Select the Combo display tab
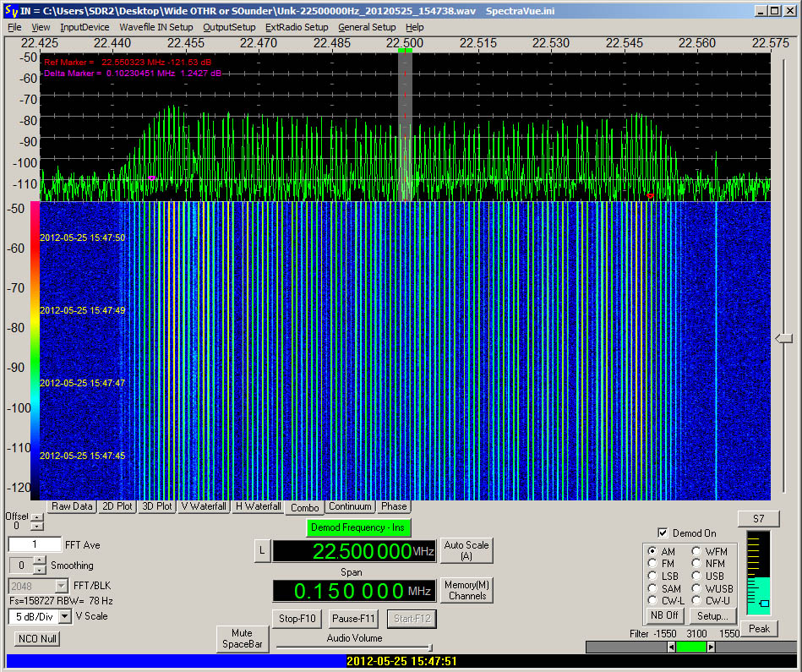 click(x=305, y=507)
